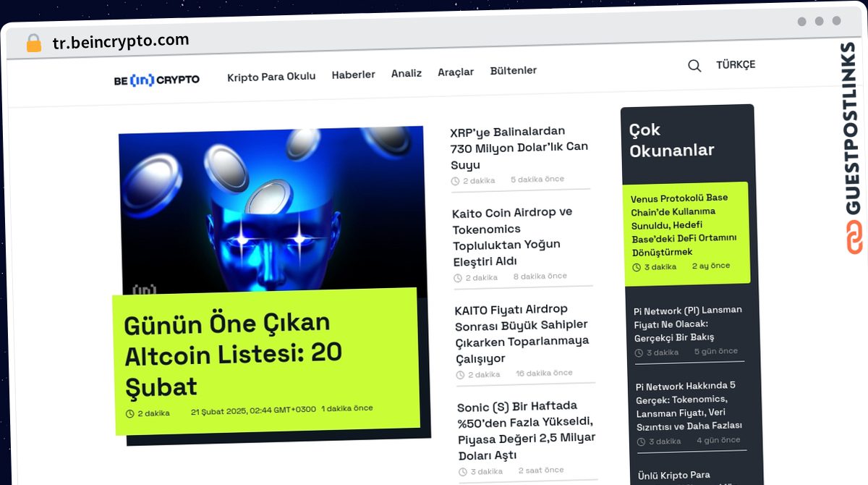Open Kripto Para Okulu menu
This screenshot has width=868, height=485.
[x=271, y=77]
